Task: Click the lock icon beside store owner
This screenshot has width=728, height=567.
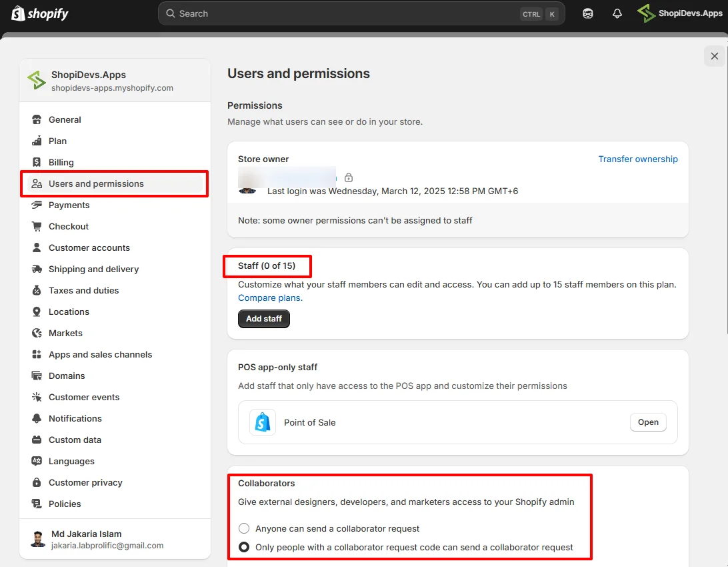Action: (x=349, y=178)
